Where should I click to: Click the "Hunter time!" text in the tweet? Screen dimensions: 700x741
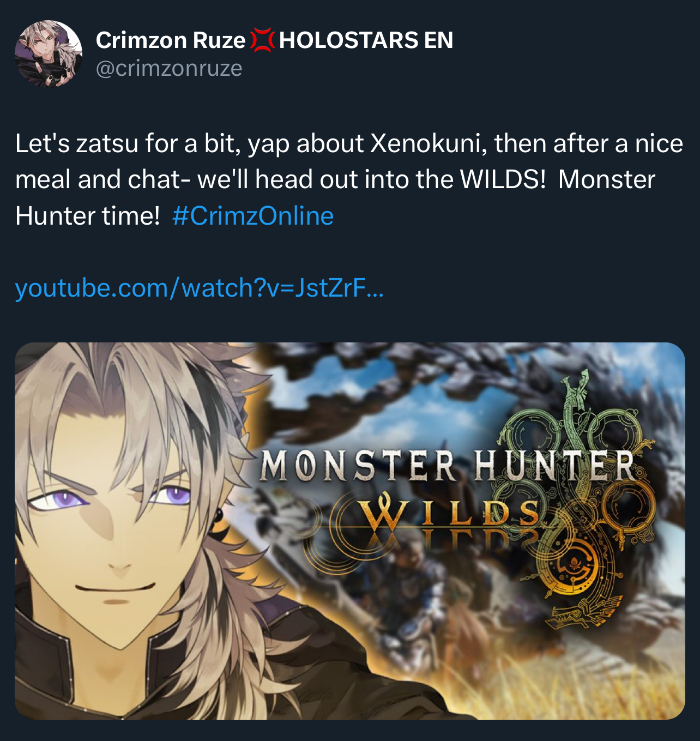pyautogui.click(x=88, y=216)
